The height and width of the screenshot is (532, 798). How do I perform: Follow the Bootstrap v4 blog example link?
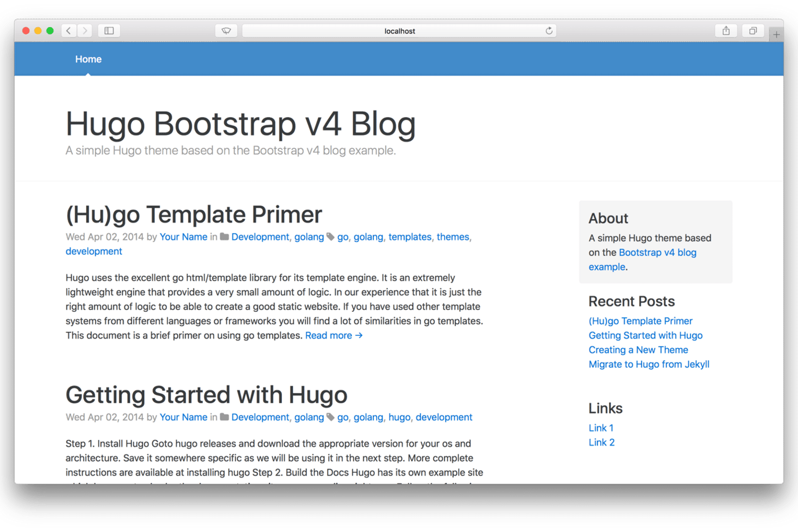pyautogui.click(x=658, y=252)
